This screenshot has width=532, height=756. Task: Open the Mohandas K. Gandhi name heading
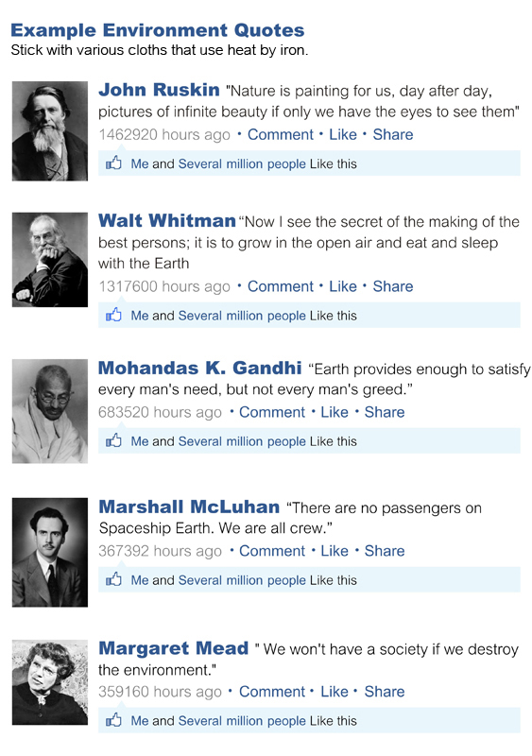[199, 368]
